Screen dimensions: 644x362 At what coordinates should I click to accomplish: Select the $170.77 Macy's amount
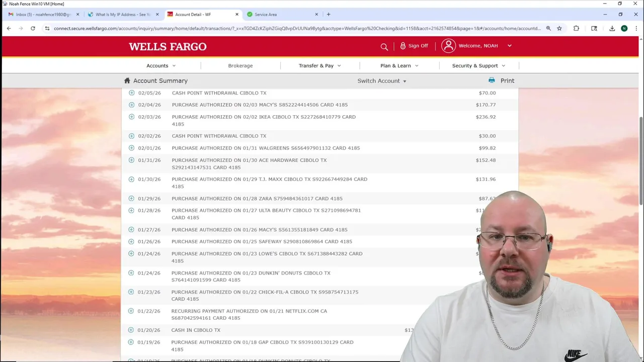pyautogui.click(x=486, y=105)
